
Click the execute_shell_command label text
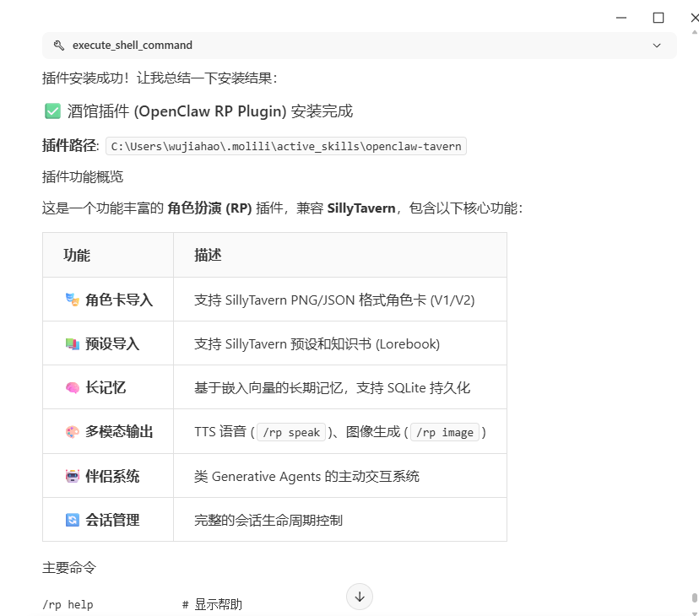(133, 46)
